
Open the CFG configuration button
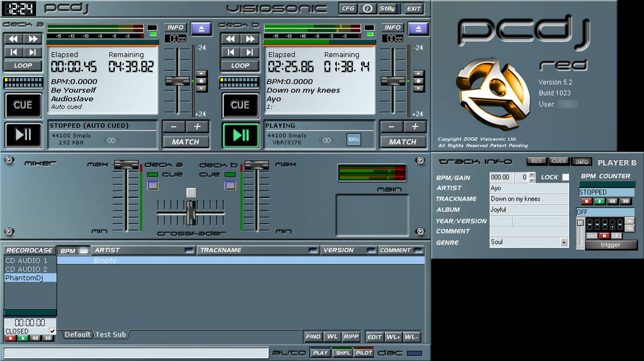click(348, 9)
